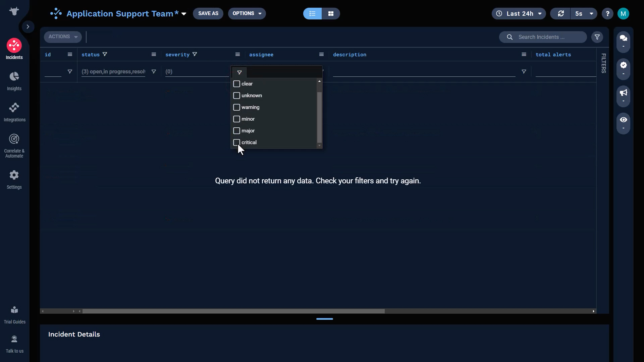Viewport: 644px width, 362px height.
Task: Switch to list view layout
Action: coord(312,13)
